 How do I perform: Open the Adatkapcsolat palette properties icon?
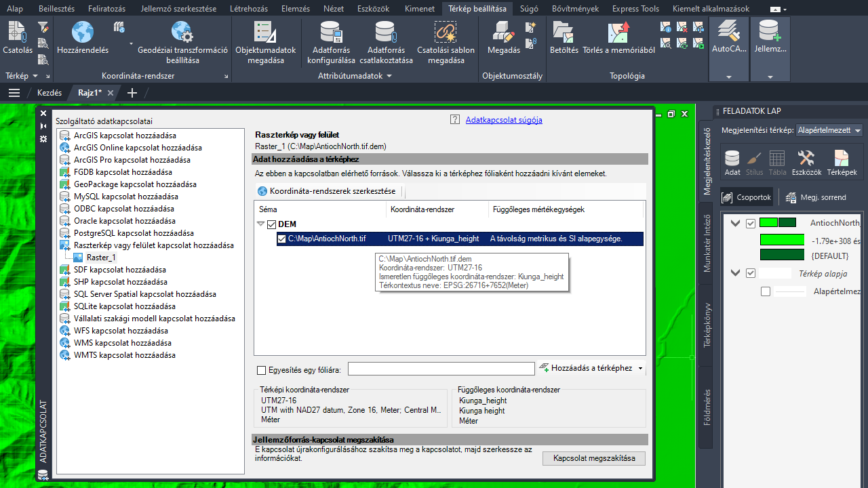[x=43, y=139]
